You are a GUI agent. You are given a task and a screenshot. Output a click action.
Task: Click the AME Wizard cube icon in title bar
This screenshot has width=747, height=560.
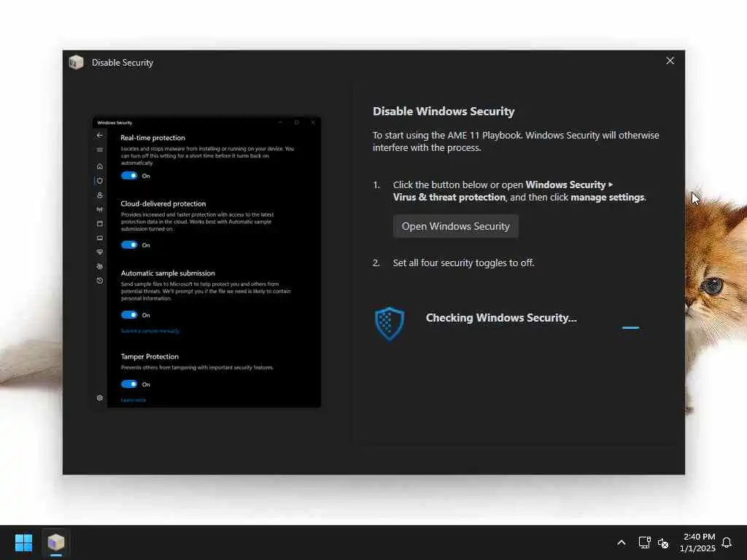(76, 63)
